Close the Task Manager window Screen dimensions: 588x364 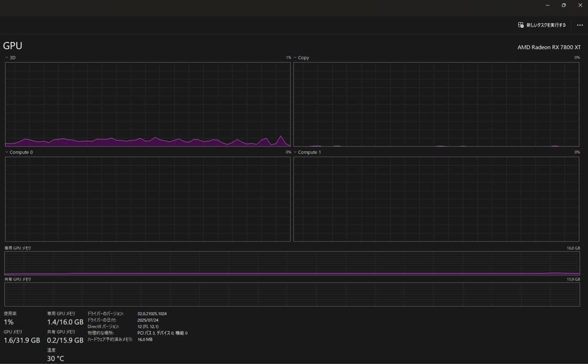tap(580, 5)
